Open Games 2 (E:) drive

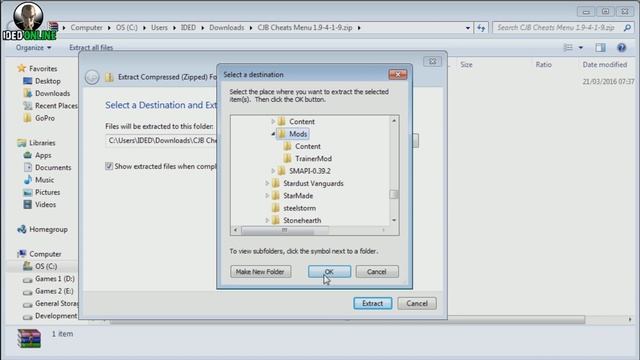click(x=54, y=291)
